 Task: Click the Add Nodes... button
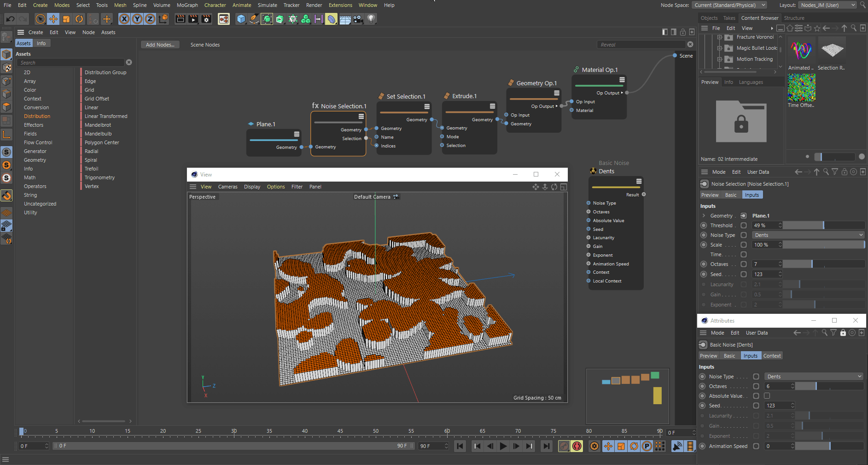(159, 45)
